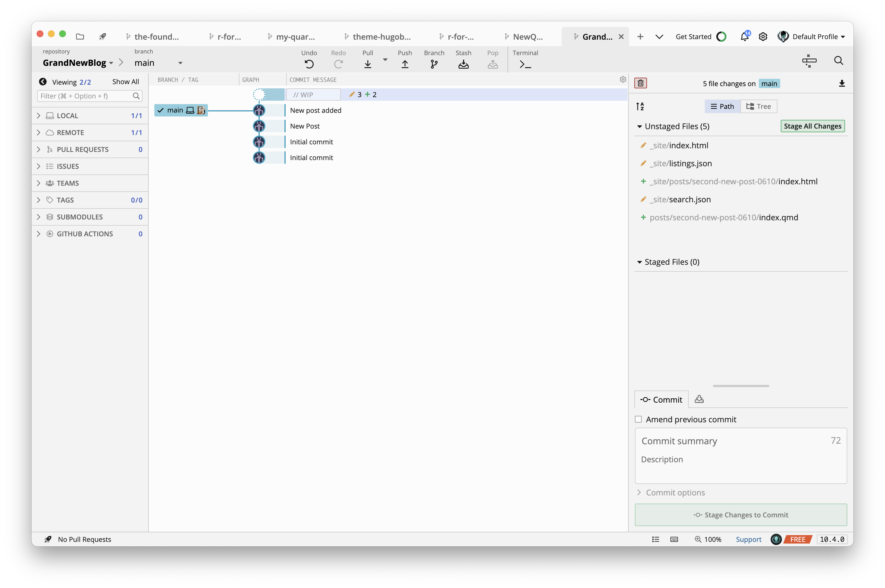Click the Stash toolbar icon
The image size is (885, 588).
click(x=463, y=64)
